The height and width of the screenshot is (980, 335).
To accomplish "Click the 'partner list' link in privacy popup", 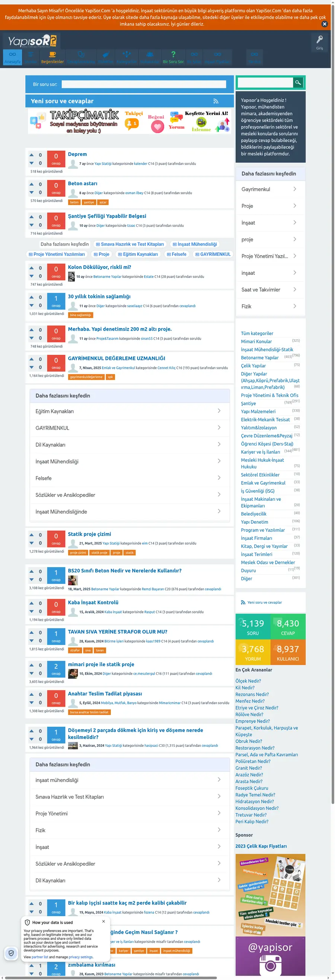I will pyautogui.click(x=40, y=957).
